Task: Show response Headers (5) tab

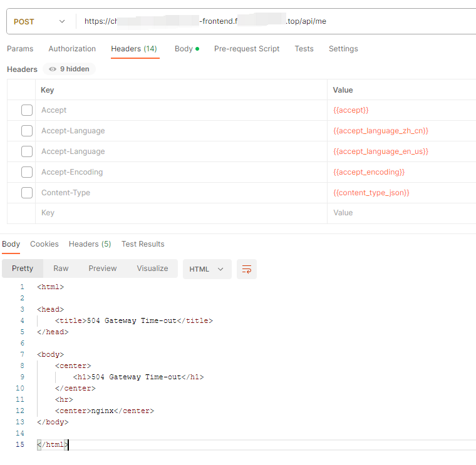Action: 90,244
